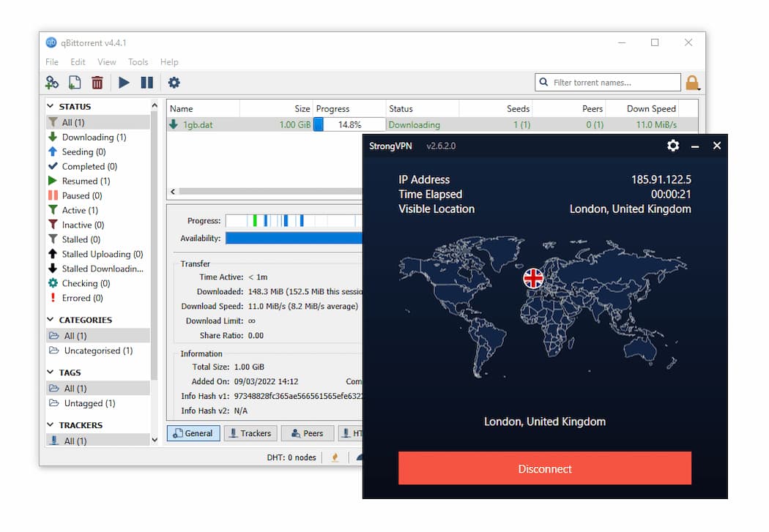Viewport: 769px width, 532px height.
Task: Select the Stalled Uploading (0) filter
Action: 97,254
